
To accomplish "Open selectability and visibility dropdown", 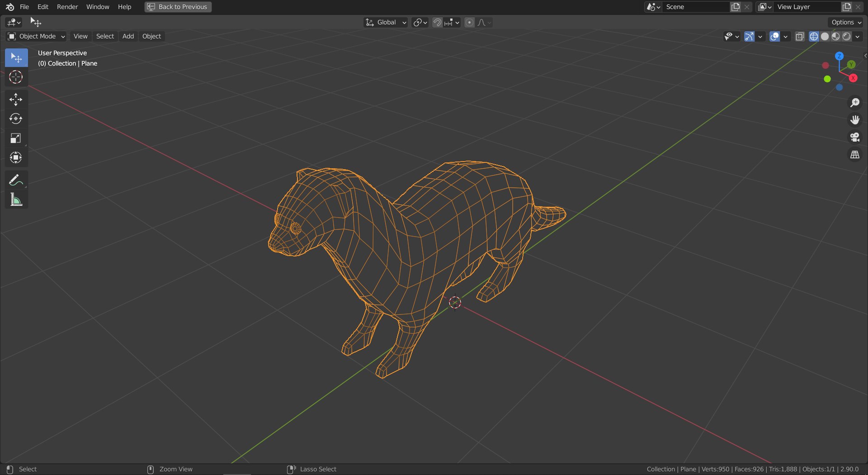I will pos(731,37).
